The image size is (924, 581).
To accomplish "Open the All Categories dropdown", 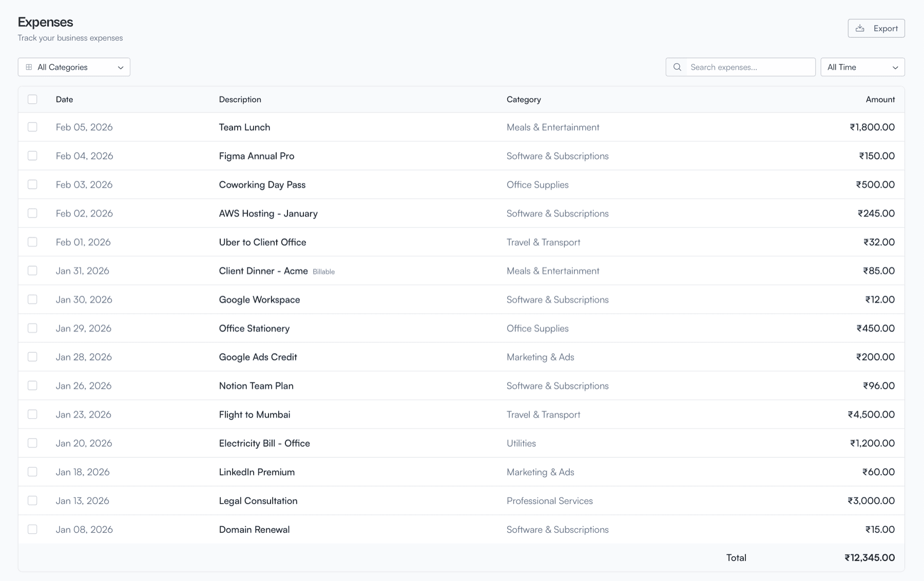I will [x=73, y=67].
